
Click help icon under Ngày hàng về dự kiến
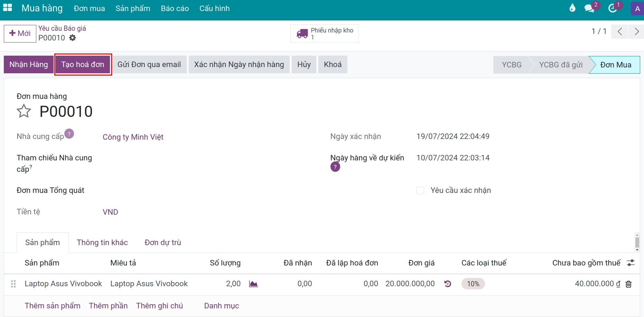335,167
